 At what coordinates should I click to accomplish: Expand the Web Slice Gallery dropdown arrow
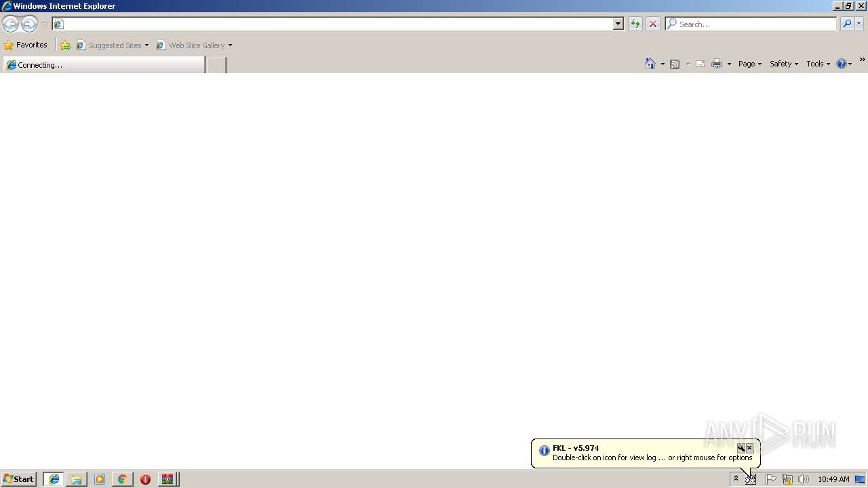point(230,45)
